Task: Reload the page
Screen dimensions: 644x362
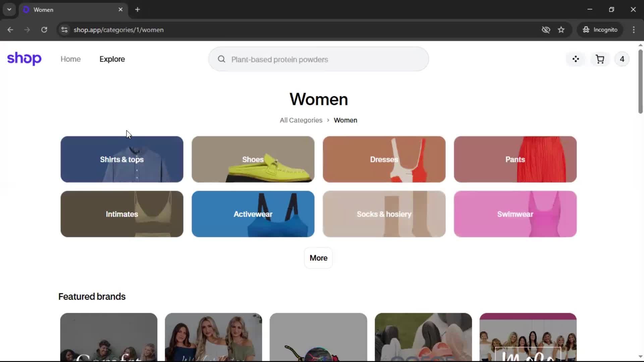Action: (x=44, y=30)
